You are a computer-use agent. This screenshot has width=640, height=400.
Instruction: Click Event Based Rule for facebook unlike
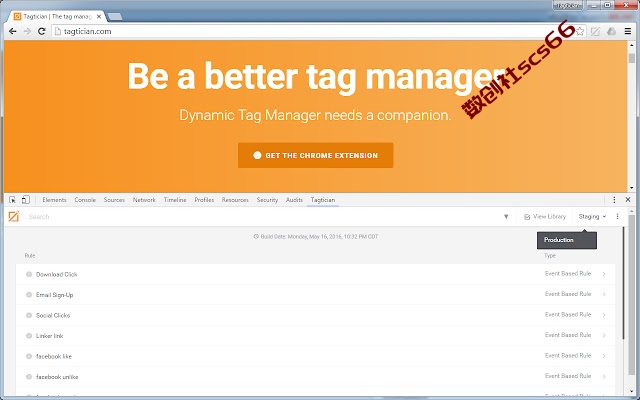click(x=568, y=376)
